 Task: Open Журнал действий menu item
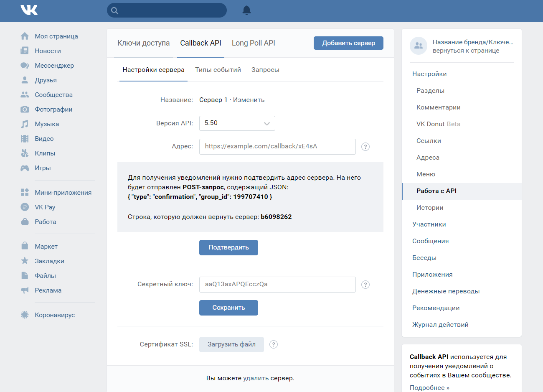coord(462,325)
